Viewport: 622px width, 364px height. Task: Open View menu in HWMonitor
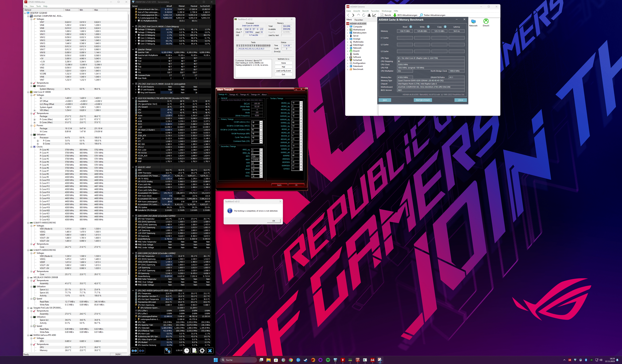coord(32,6)
